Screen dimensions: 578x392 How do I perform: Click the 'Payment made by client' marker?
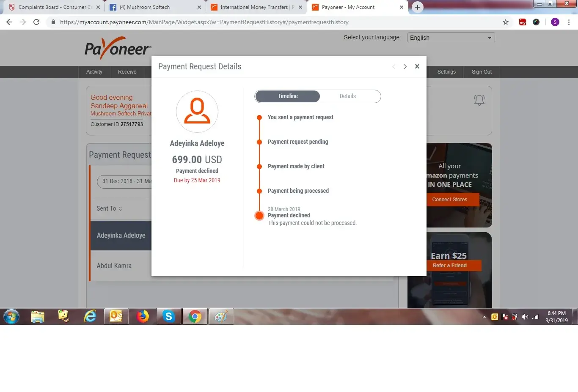[259, 167]
